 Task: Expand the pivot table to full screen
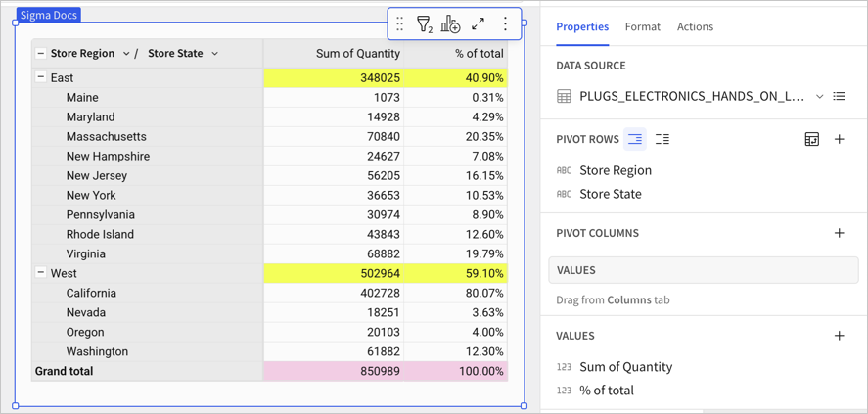pyautogui.click(x=478, y=23)
